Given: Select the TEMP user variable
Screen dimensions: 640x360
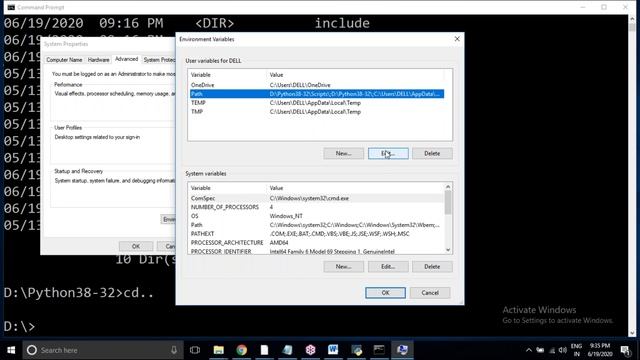Looking at the screenshot, I should (x=317, y=103).
